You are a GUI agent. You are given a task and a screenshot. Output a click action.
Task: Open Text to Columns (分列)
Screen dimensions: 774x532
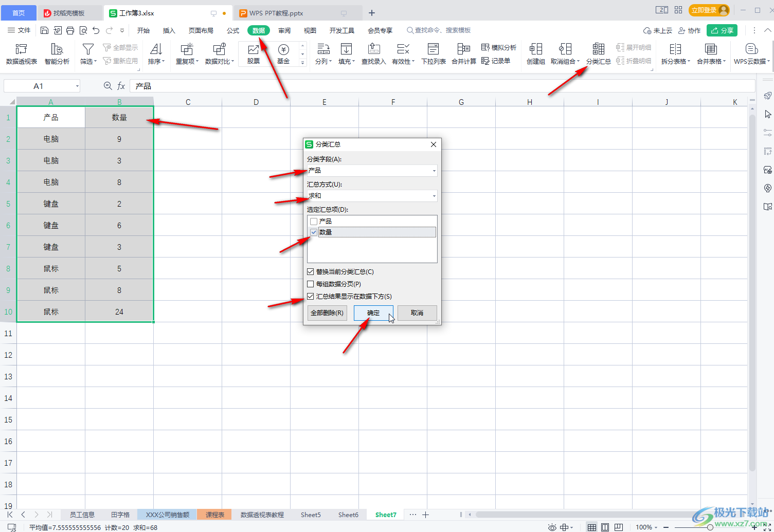point(323,54)
